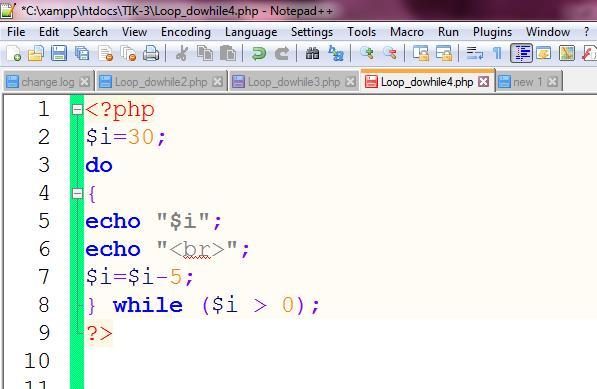Save the current file with floppy icon
Viewport: 597px width, 389px height.
(x=59, y=53)
